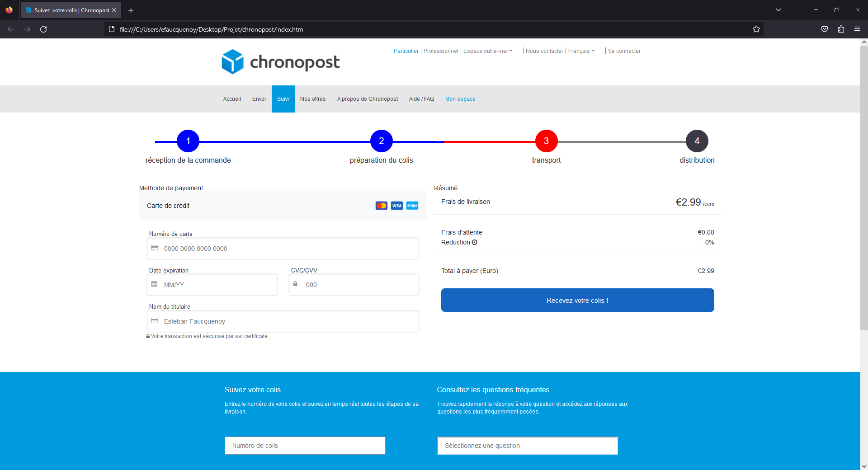The image size is (868, 470).
Task: Click step 1 réception de la commande marker
Action: [188, 141]
